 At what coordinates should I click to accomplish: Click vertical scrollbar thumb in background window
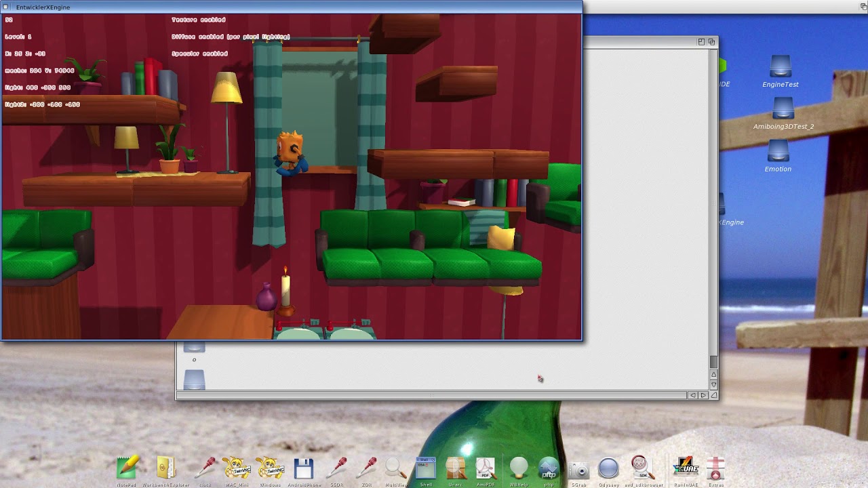713,362
